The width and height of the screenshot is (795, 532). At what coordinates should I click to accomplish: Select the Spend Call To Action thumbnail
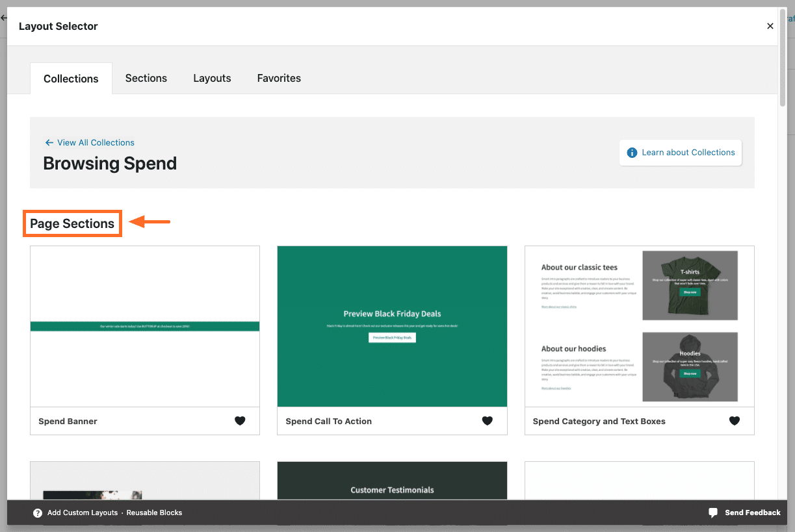[392, 326]
